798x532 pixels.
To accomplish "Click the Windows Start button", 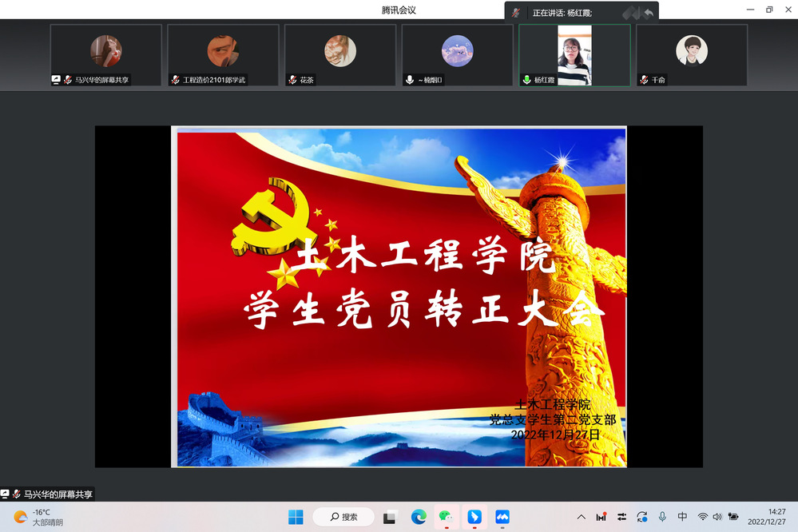I will (296, 517).
